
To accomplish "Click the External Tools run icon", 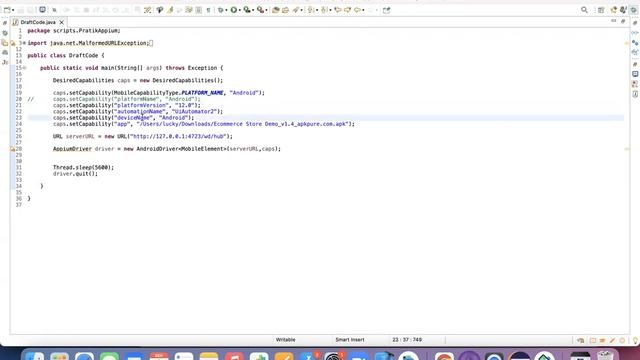I will click(x=260, y=10).
